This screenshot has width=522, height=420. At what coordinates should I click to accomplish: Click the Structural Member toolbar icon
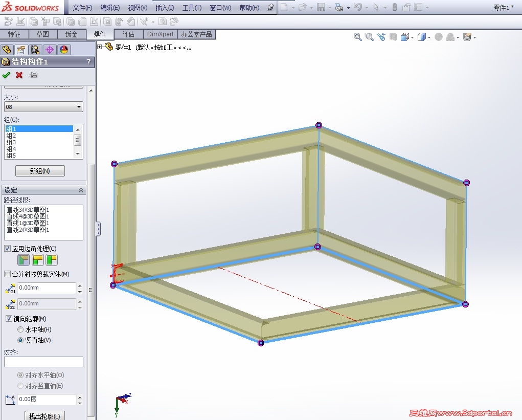pos(33,21)
